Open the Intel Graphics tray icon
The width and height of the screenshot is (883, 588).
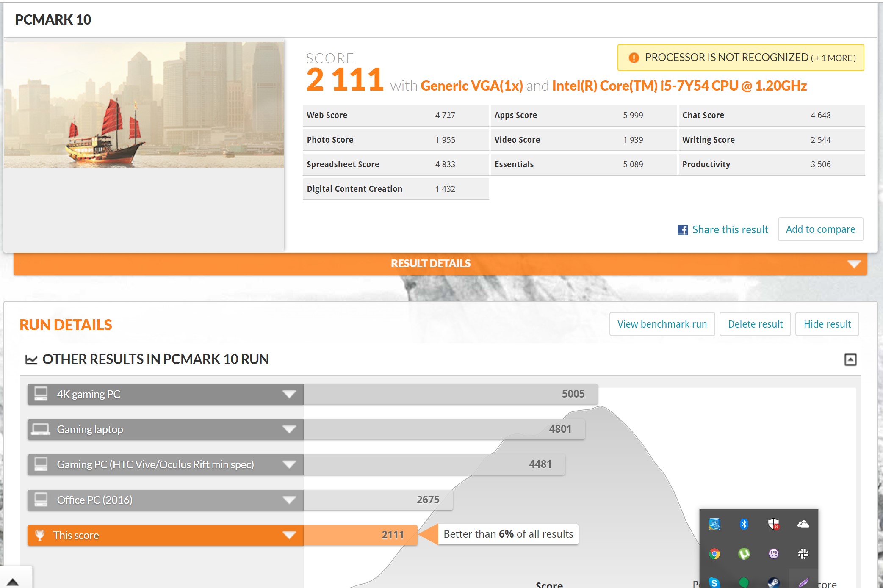tap(714, 524)
